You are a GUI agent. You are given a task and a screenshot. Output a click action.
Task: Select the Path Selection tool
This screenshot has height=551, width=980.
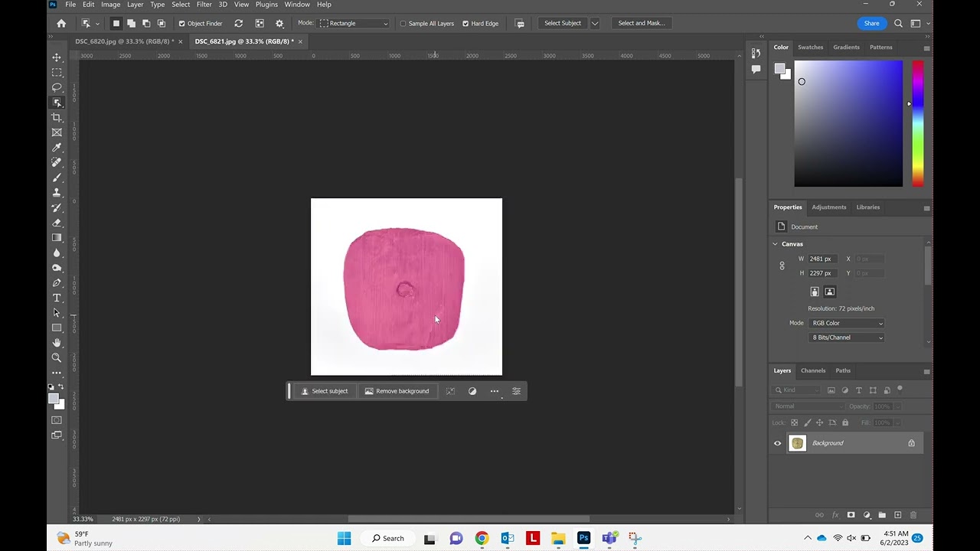57,313
